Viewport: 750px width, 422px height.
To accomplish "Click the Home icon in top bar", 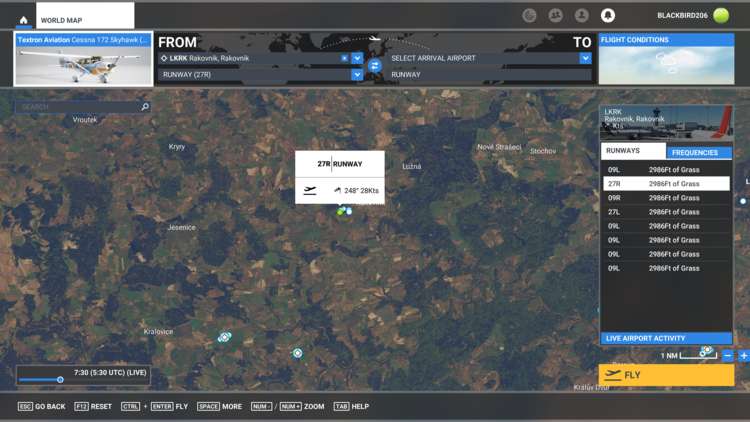I will tap(23, 19).
